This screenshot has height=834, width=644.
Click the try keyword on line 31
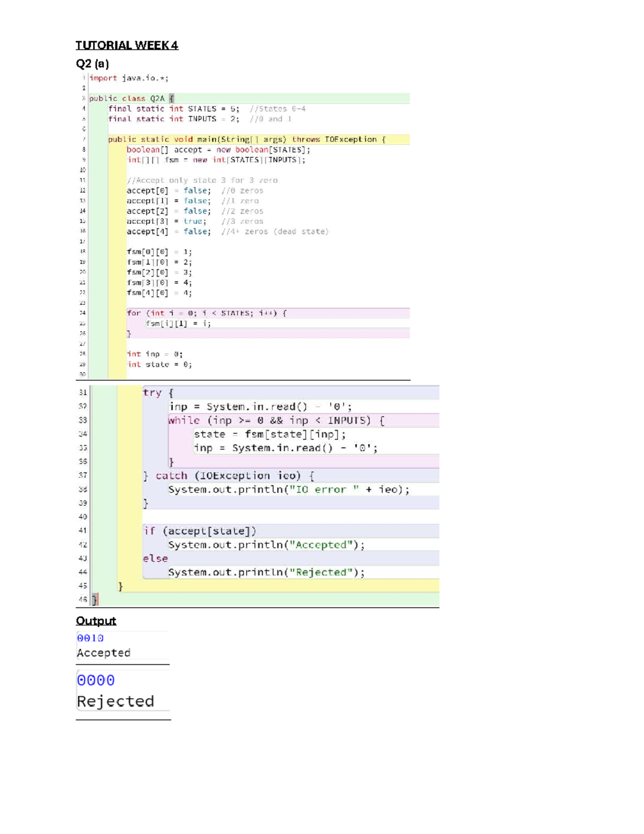point(152,393)
